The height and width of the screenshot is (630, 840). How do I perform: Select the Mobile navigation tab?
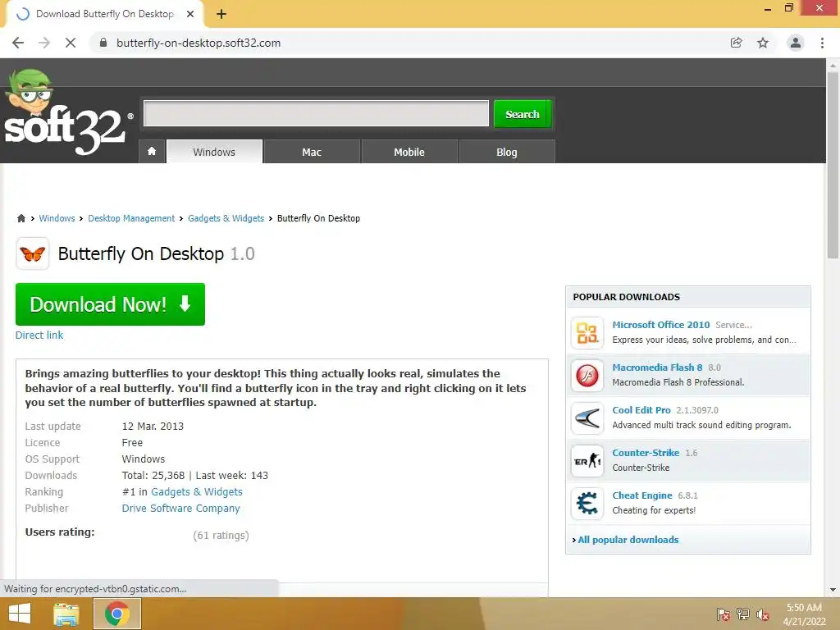tap(409, 152)
